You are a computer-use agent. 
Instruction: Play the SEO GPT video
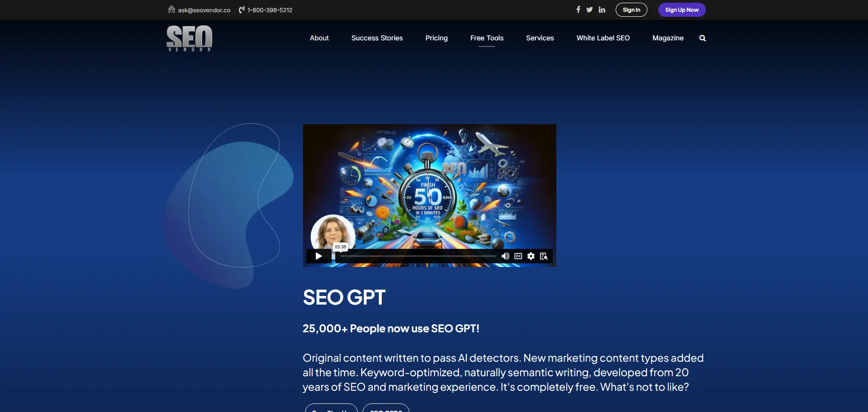318,256
